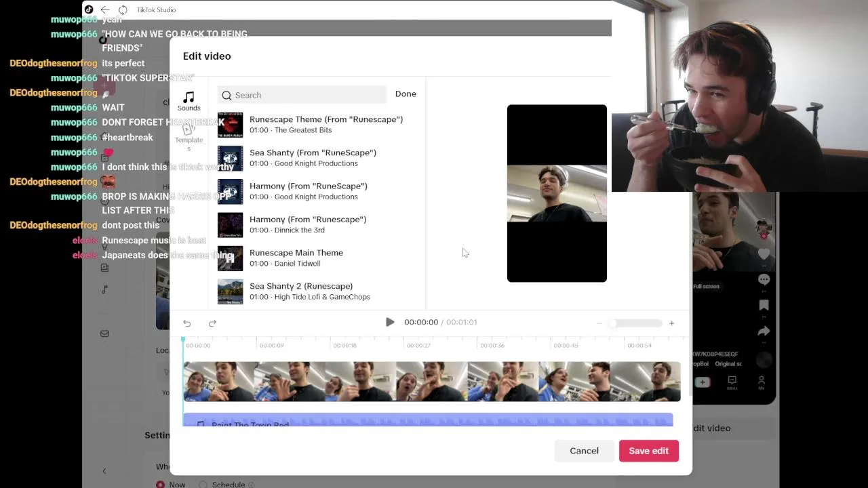Select album art of Harmony by Good Knight Productions
This screenshot has width=868, height=488.
230,191
